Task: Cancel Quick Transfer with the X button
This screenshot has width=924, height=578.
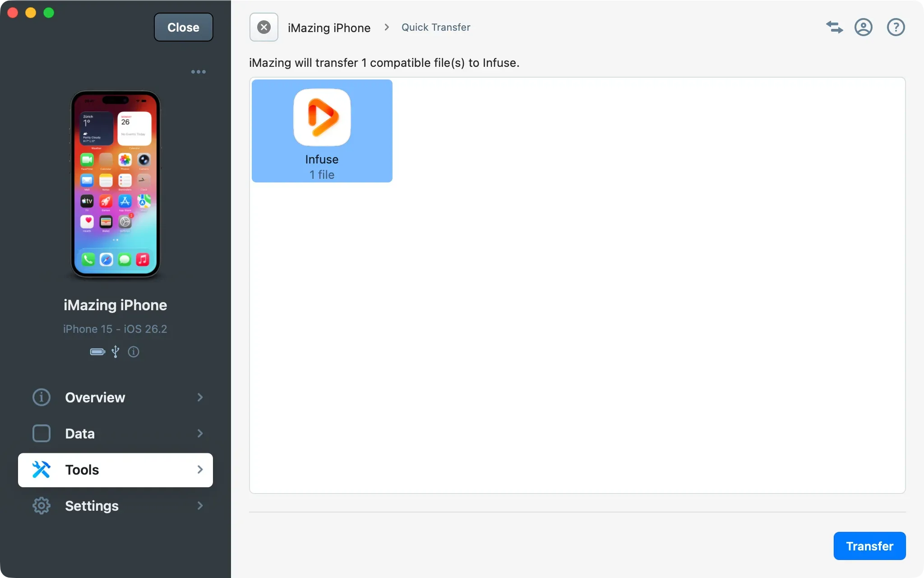Action: point(263,27)
